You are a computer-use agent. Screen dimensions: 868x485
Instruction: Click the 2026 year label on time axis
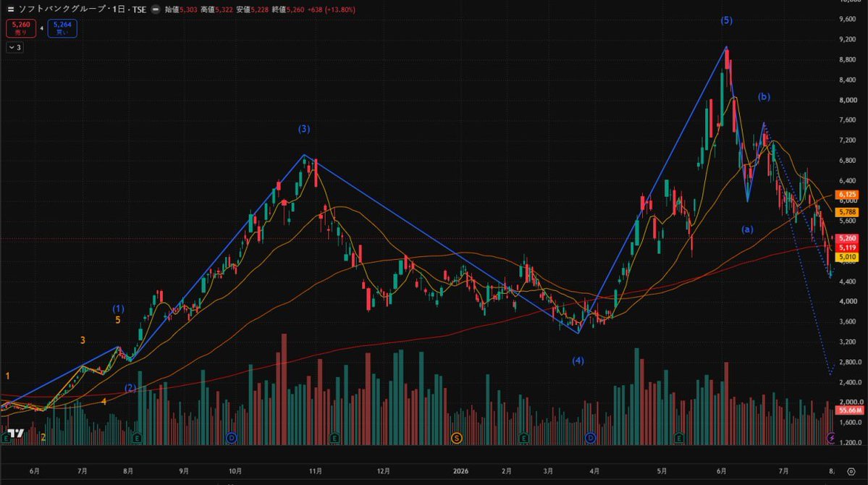pos(460,471)
